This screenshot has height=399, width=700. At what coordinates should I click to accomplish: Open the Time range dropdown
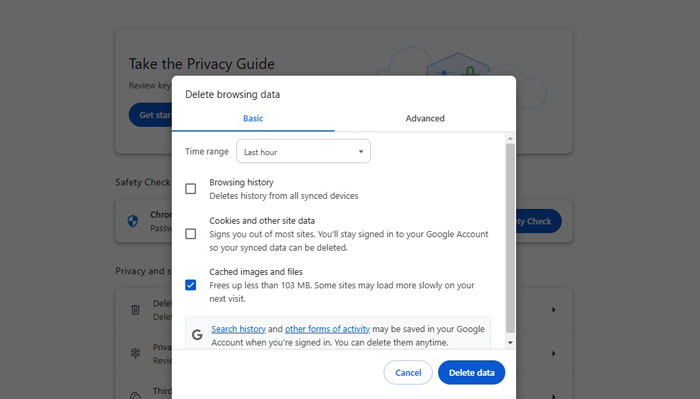pos(303,151)
